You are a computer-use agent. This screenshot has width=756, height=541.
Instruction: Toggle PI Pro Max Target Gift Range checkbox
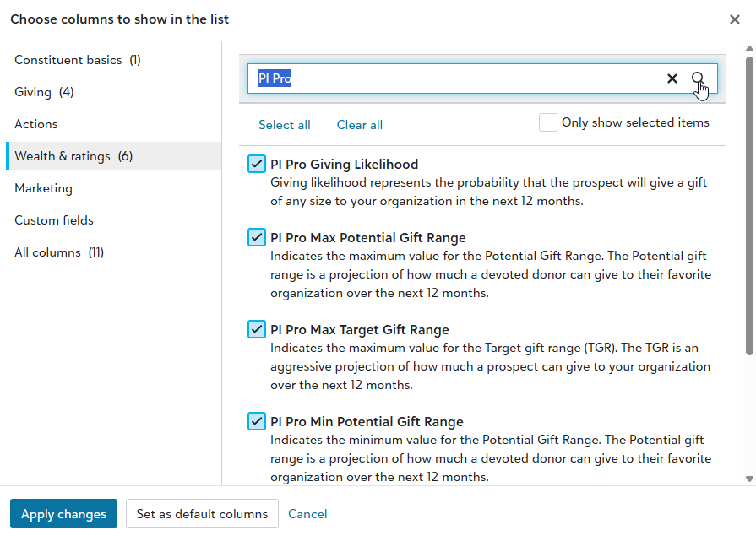tap(256, 328)
